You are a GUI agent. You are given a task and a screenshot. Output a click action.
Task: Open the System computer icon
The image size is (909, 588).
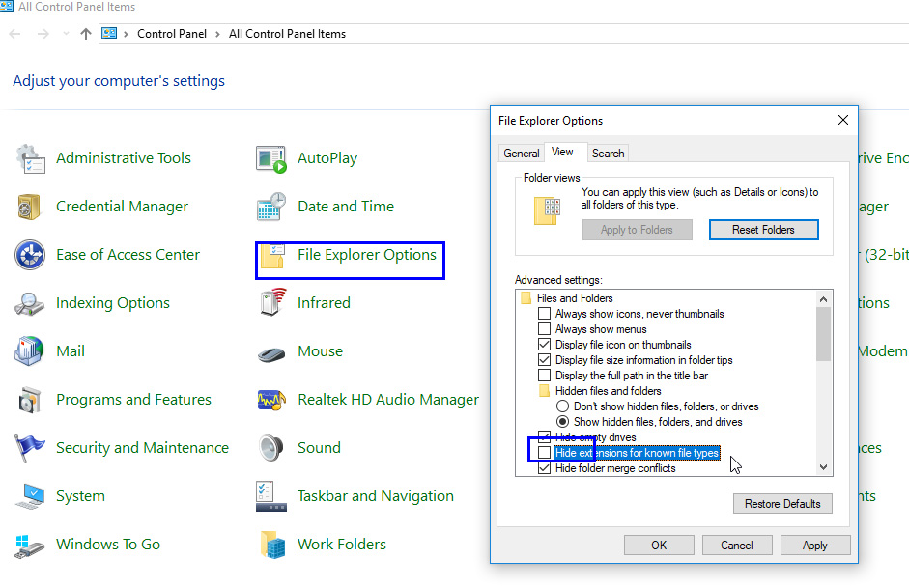tap(30, 496)
